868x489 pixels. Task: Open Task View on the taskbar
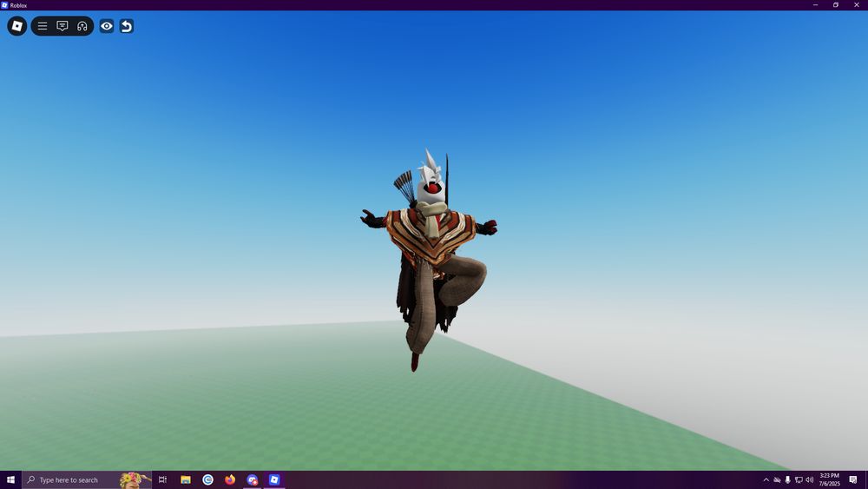coord(163,479)
